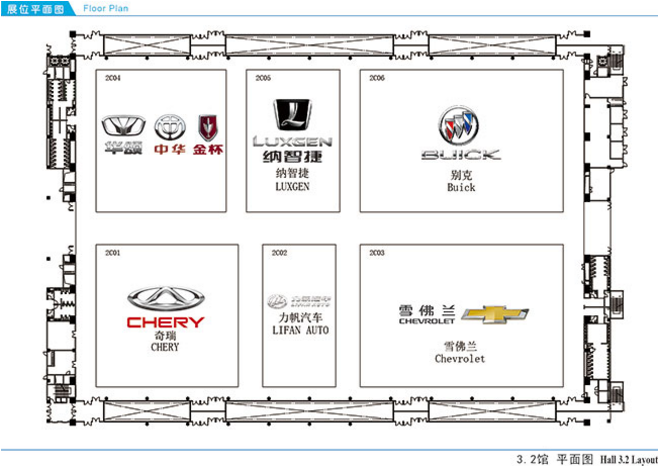Select booth number 2005 label
The image size is (661, 466).
263,78
